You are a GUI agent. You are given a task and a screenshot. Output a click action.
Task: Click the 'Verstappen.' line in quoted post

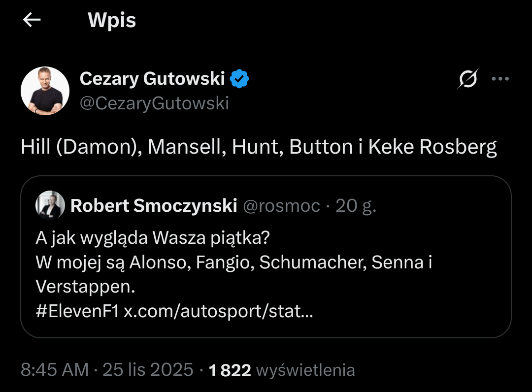tap(85, 287)
